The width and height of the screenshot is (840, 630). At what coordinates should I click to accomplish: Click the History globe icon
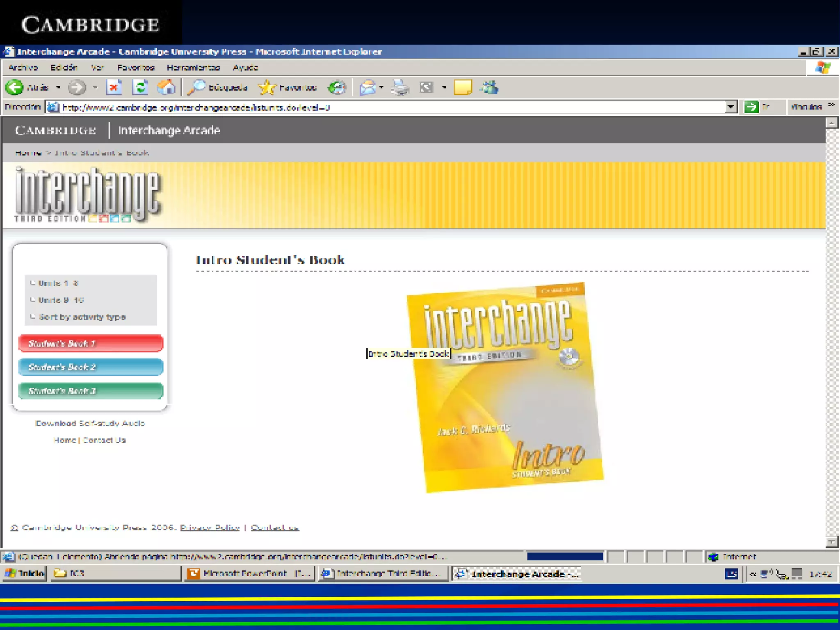pyautogui.click(x=337, y=87)
